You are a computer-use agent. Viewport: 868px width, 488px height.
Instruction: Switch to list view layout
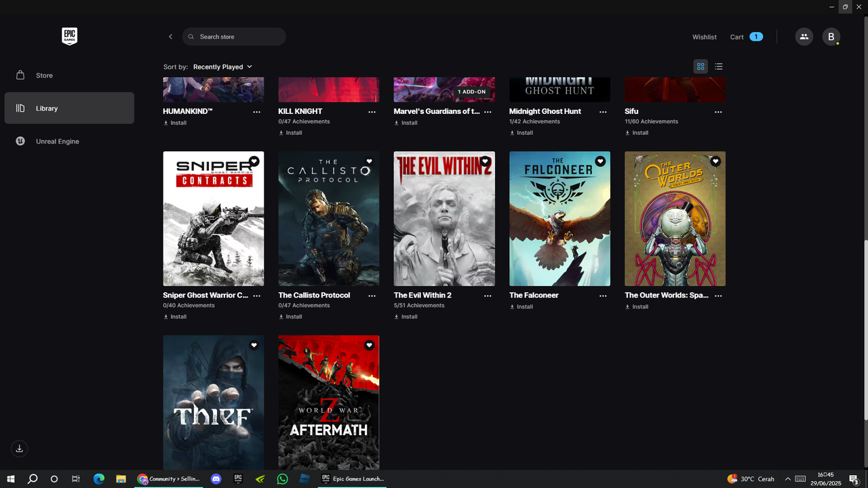click(x=719, y=66)
